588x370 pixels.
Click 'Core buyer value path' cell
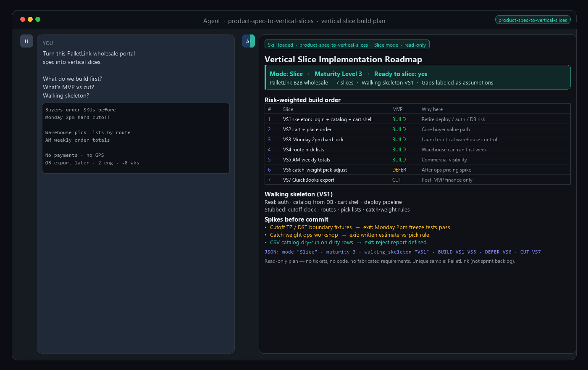pyautogui.click(x=446, y=129)
